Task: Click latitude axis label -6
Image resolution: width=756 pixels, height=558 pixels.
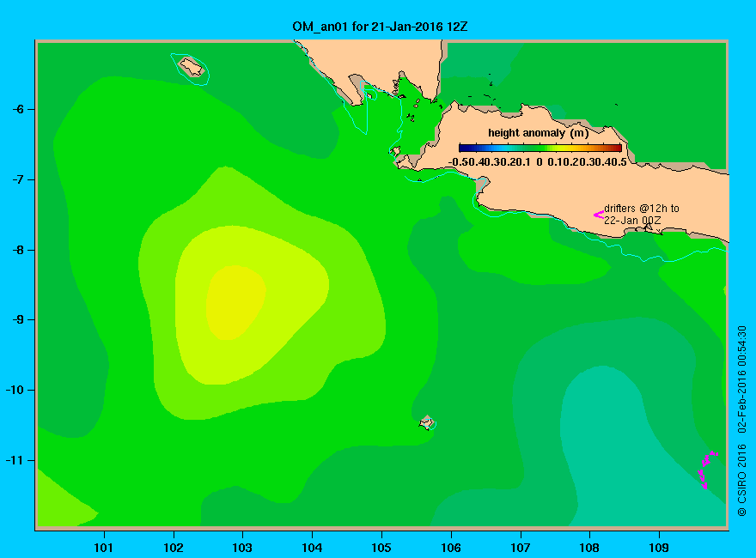Action: pyautogui.click(x=18, y=109)
